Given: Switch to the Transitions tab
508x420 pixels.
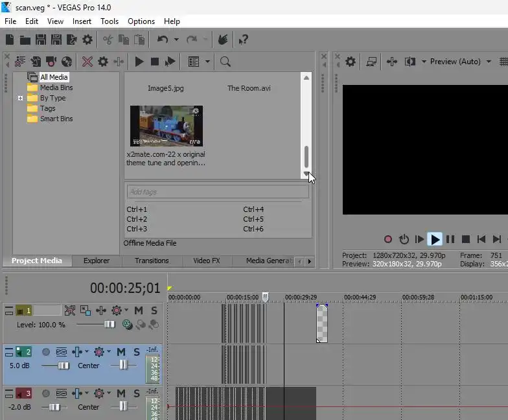Looking at the screenshot, I should [x=152, y=261].
